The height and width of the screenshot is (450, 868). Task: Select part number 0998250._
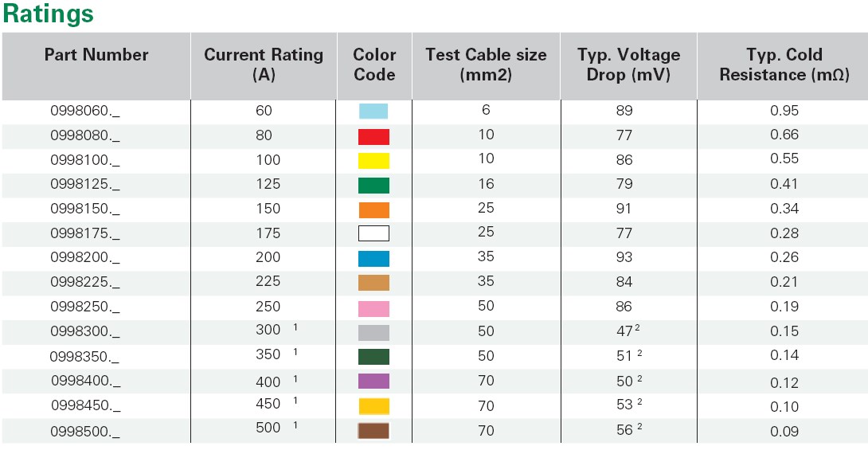[x=85, y=307]
